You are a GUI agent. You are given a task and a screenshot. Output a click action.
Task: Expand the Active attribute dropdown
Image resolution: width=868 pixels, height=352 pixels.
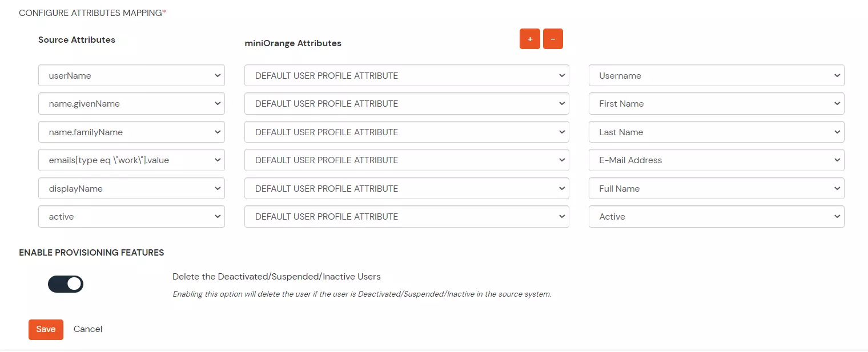pyautogui.click(x=716, y=216)
